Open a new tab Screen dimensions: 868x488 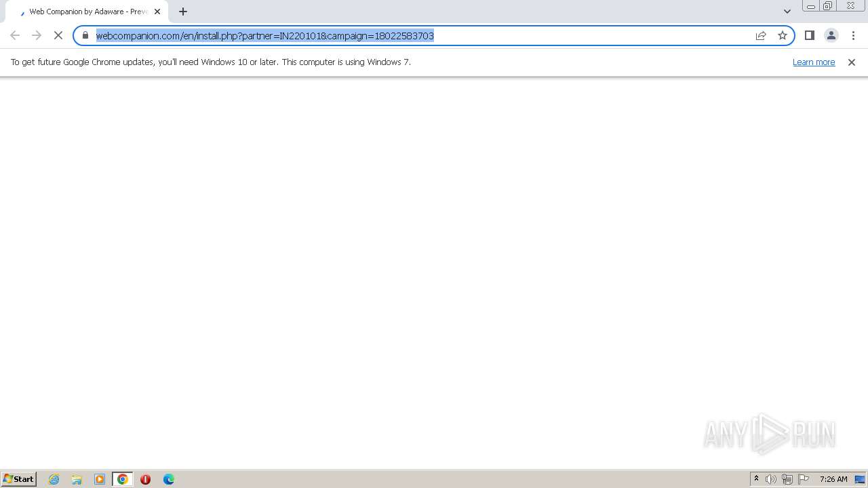point(183,12)
